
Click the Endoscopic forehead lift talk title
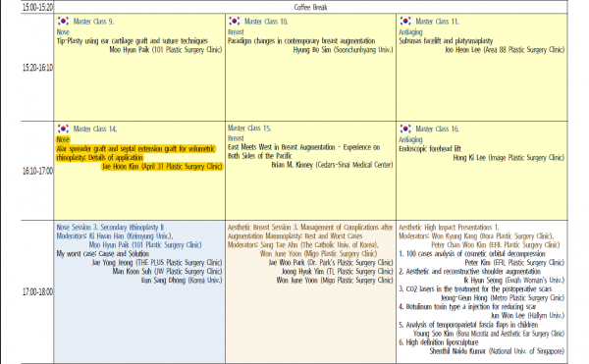click(x=430, y=149)
